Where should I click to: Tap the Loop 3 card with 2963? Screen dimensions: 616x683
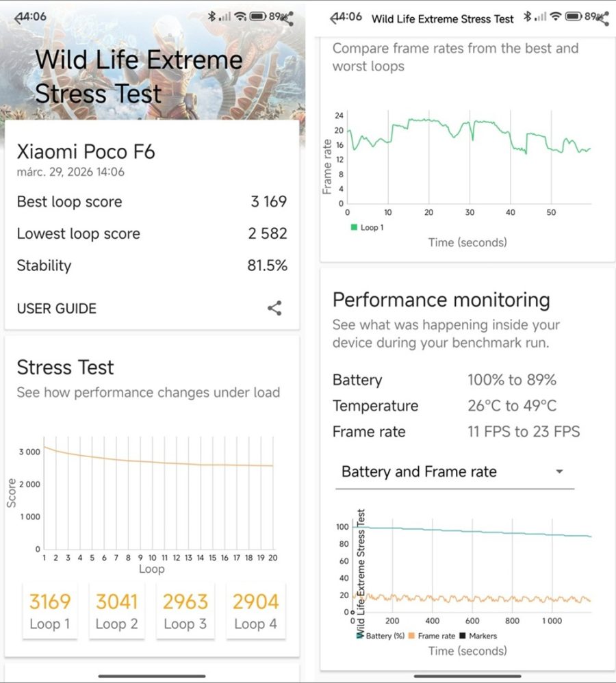click(x=185, y=610)
